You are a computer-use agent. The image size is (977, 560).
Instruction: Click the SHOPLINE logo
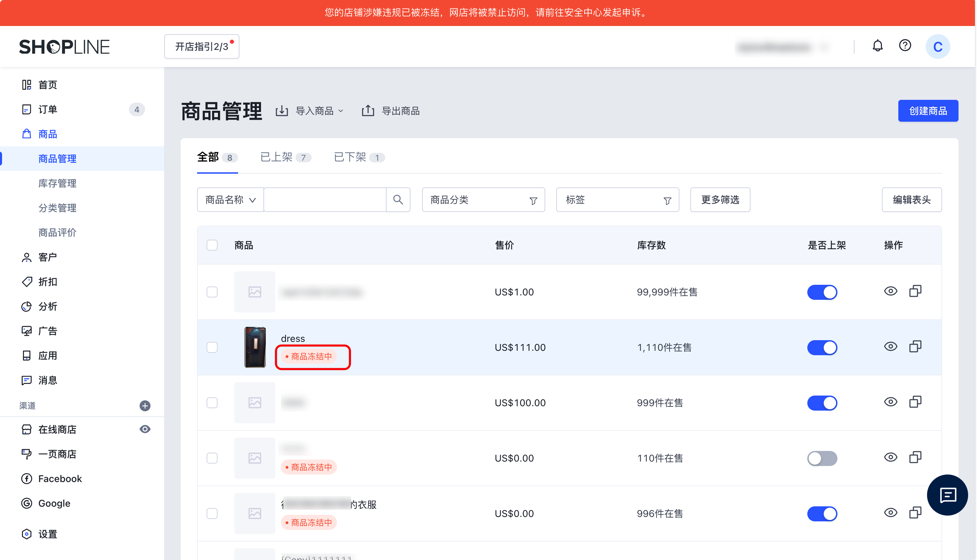coord(64,47)
